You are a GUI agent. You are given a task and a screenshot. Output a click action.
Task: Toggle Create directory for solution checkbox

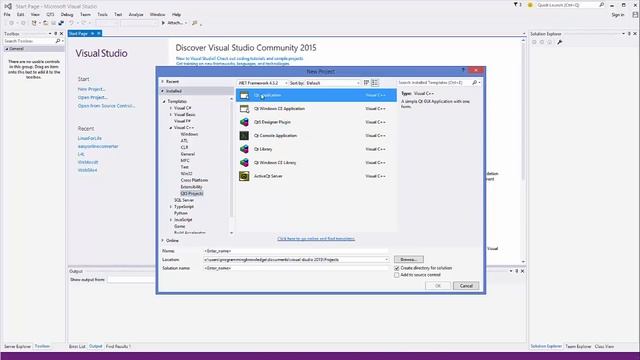point(396,268)
